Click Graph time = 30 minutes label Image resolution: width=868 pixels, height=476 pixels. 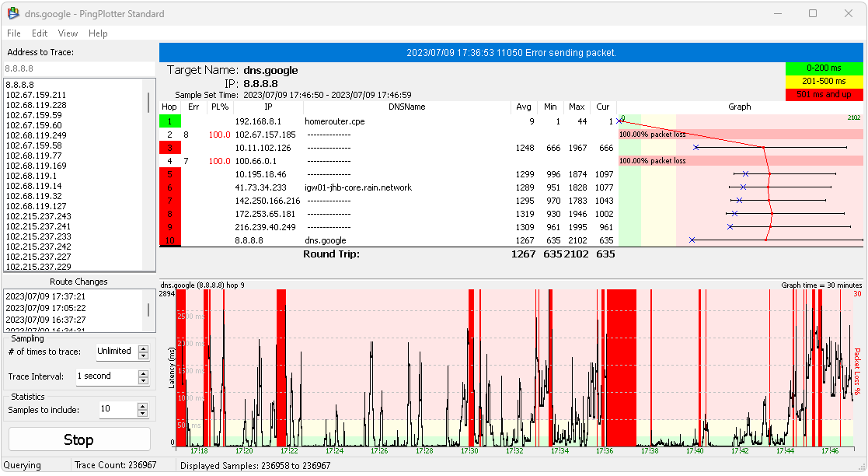[x=821, y=285]
